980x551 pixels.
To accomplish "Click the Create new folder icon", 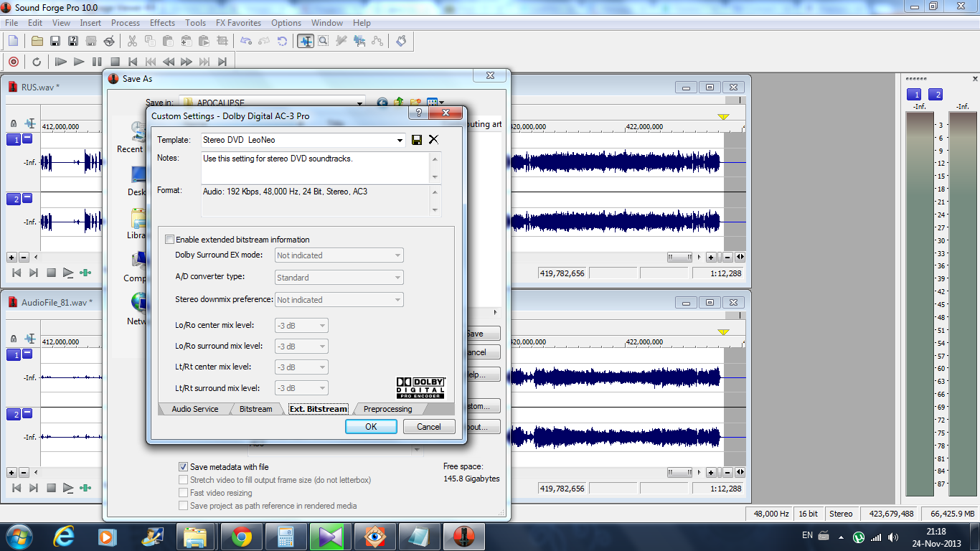I will click(x=415, y=103).
